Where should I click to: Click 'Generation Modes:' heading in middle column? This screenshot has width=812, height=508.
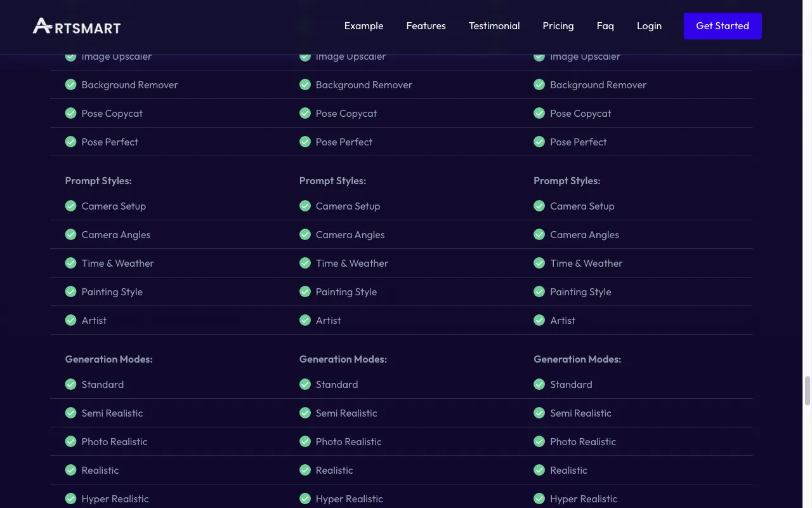pos(343,359)
